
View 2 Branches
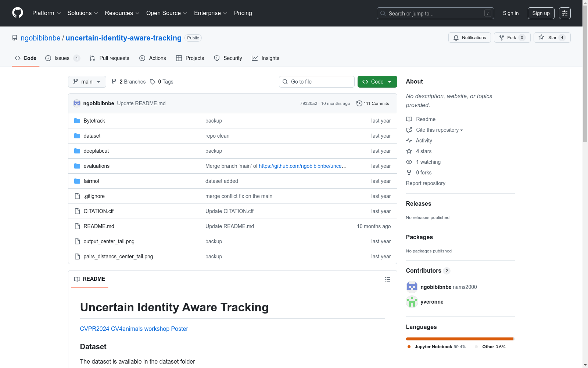coord(129,82)
